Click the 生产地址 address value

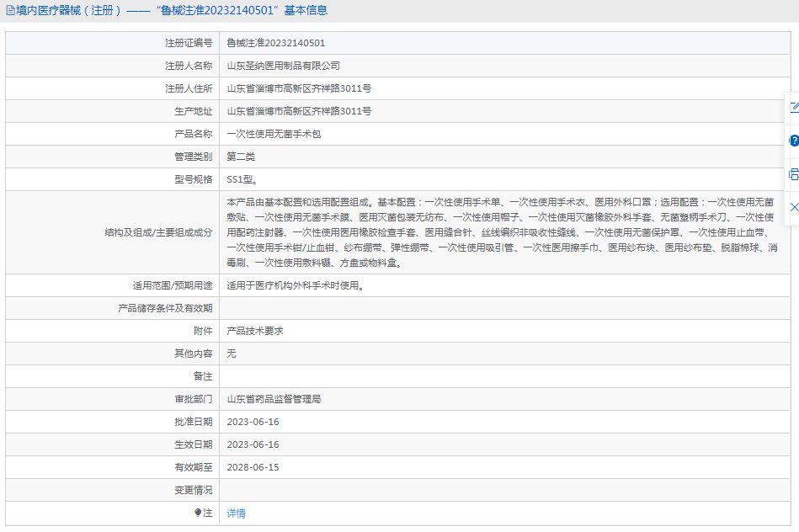click(x=299, y=111)
